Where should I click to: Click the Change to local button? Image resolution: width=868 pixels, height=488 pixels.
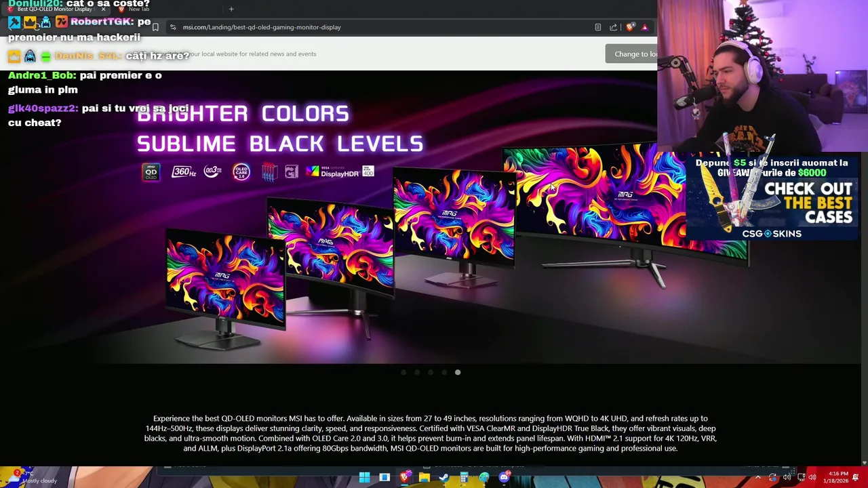tap(632, 54)
